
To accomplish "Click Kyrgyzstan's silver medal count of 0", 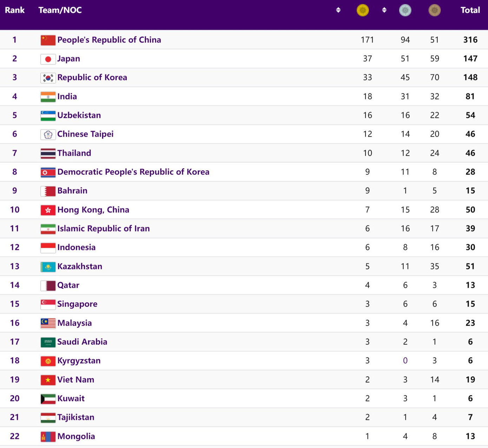I will point(405,361).
